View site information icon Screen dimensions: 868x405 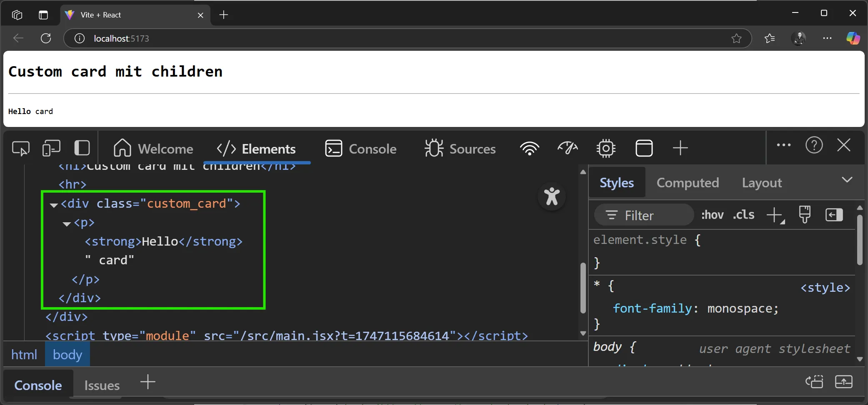(79, 38)
